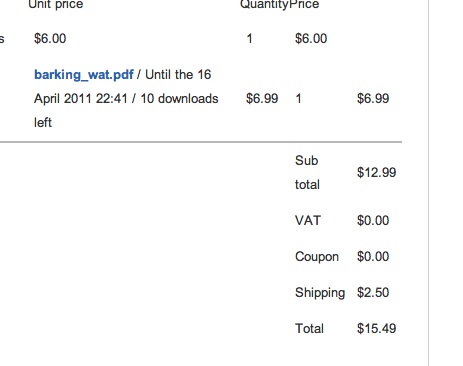The width and height of the screenshot is (463, 366).
Task: Select the $6.00 unit price in first row
Action: [x=50, y=39]
